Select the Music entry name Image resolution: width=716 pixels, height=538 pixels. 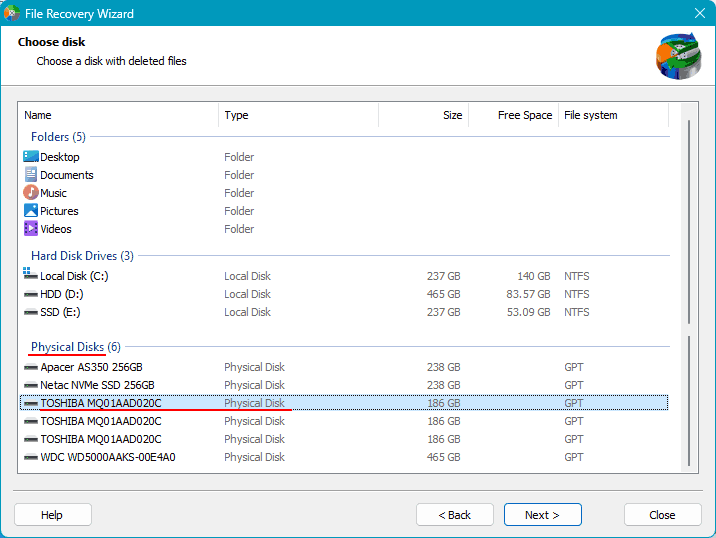click(x=53, y=193)
